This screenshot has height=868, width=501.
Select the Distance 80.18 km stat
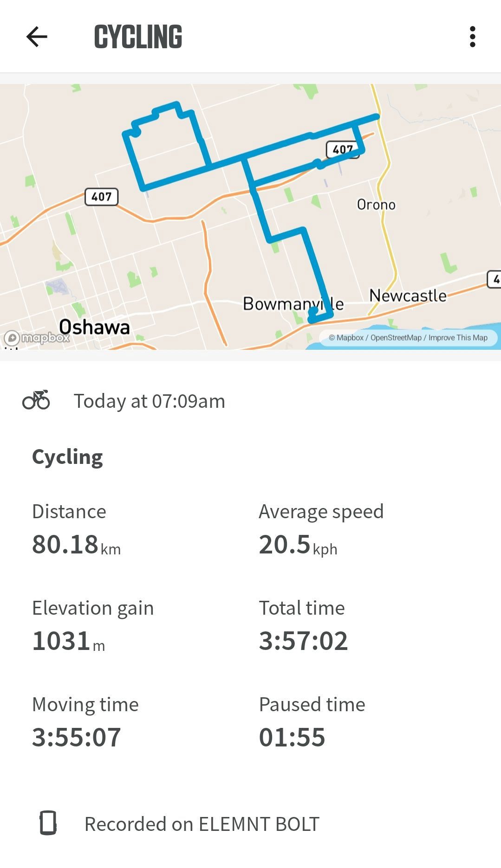point(76,530)
